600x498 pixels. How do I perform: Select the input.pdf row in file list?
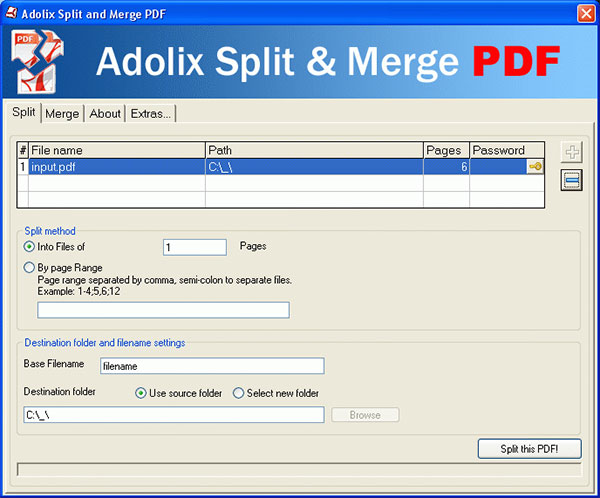pos(115,168)
